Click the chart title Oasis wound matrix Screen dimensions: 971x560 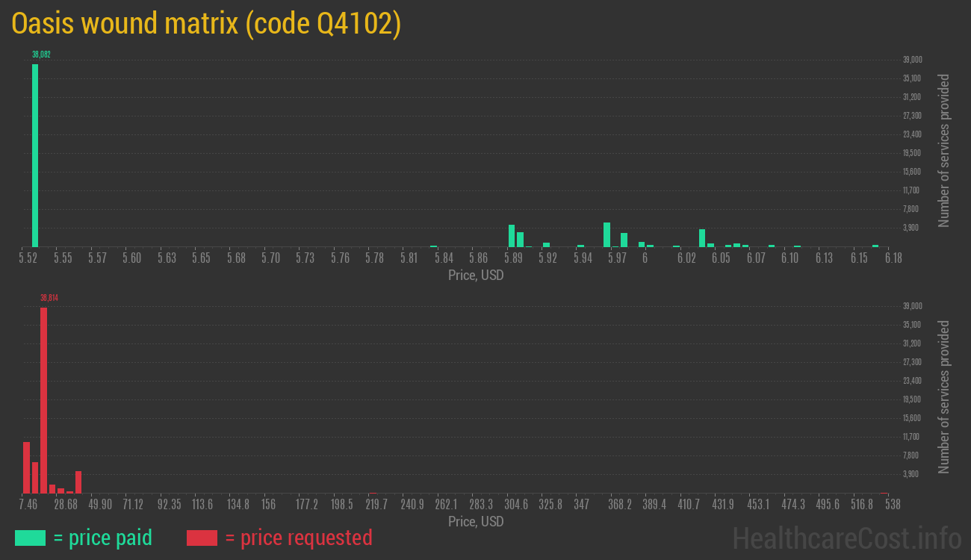coord(206,24)
